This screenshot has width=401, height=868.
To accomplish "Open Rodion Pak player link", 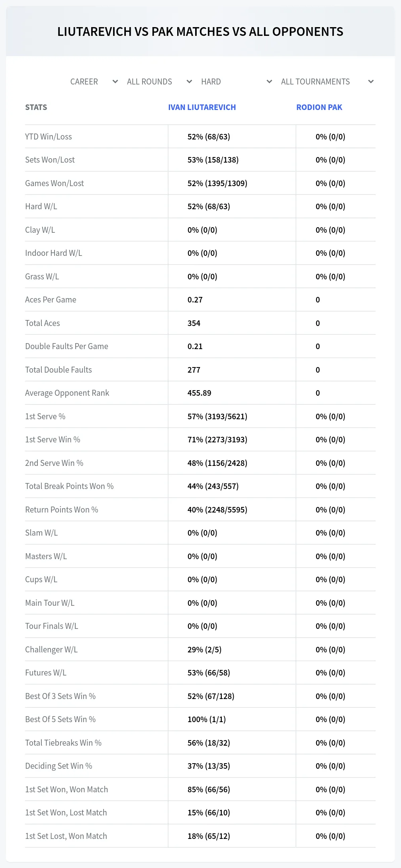I will 319,107.
